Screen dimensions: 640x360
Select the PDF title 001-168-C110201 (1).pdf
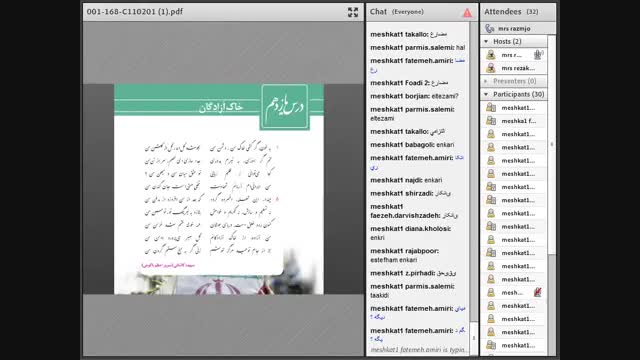point(135,12)
